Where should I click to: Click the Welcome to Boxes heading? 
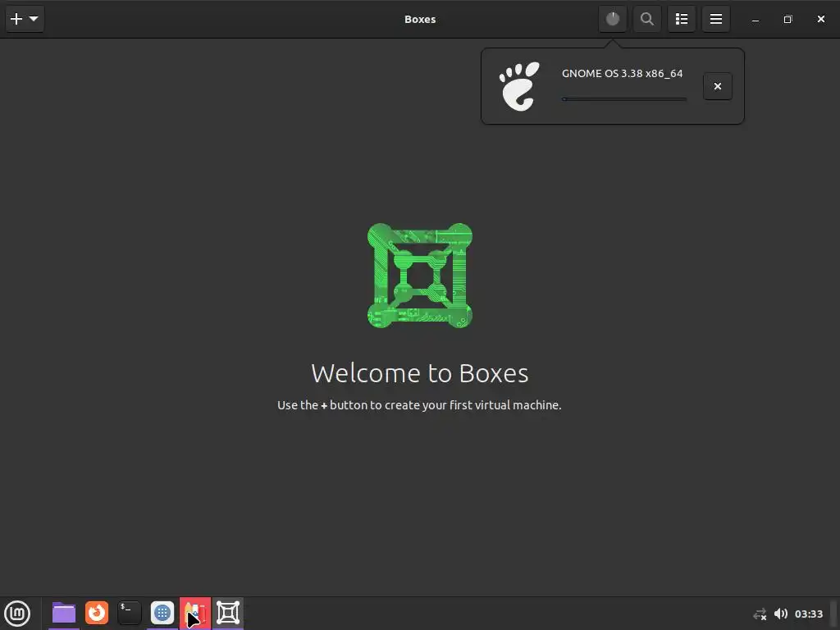[x=420, y=373]
